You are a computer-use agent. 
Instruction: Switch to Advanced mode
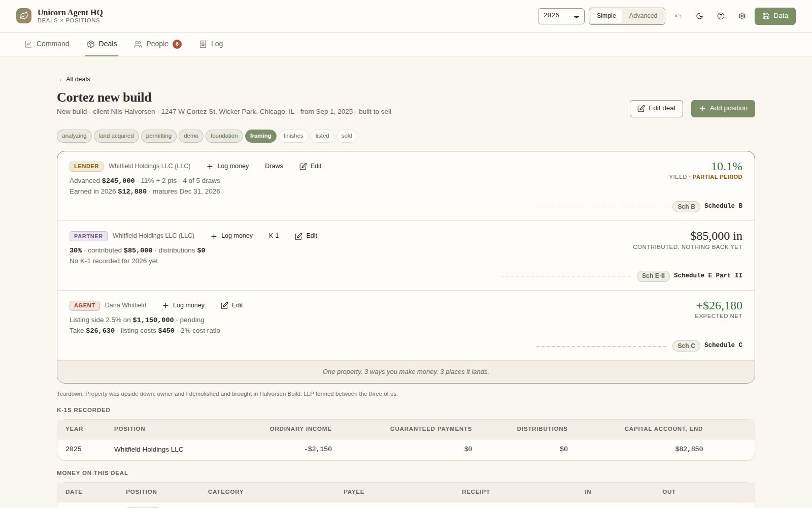[643, 16]
